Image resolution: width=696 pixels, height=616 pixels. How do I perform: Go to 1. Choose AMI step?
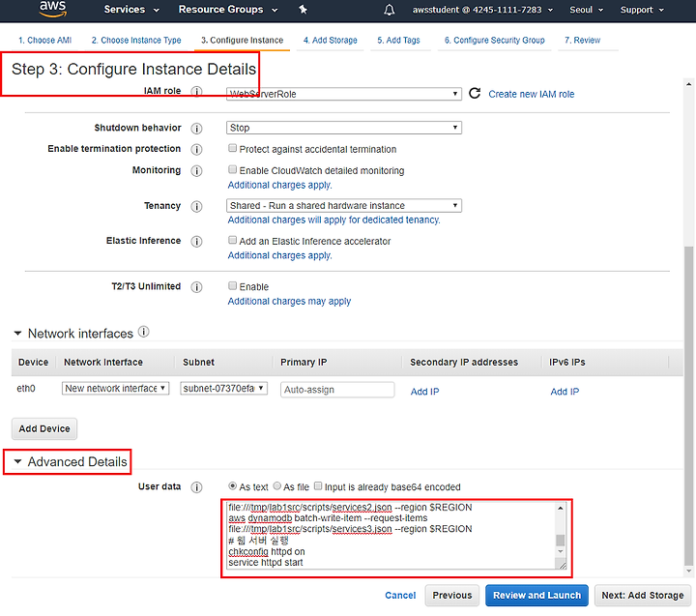click(x=44, y=40)
